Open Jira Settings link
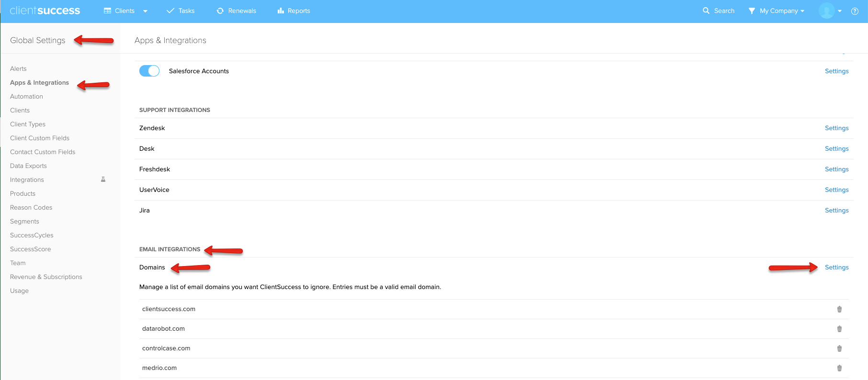This screenshot has height=380, width=868. click(x=836, y=210)
